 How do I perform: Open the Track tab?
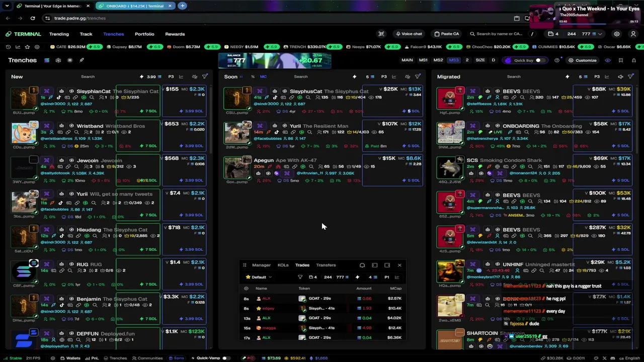click(x=86, y=34)
